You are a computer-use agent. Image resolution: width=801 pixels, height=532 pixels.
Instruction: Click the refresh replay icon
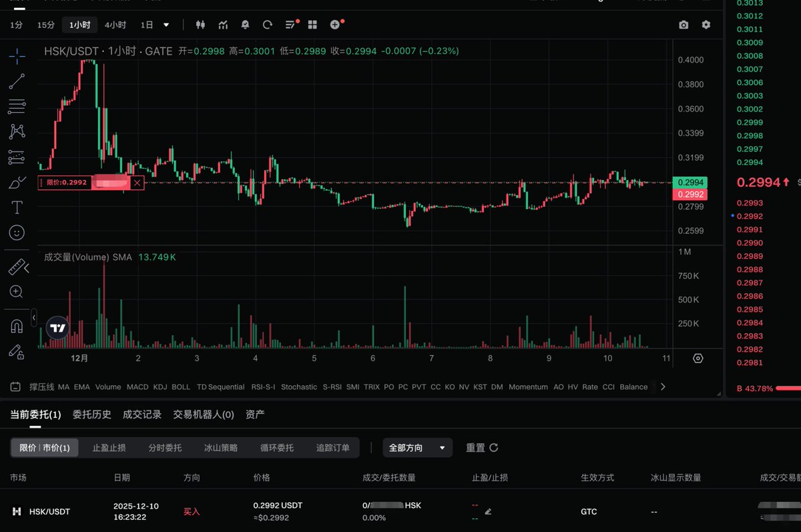pyautogui.click(x=268, y=25)
